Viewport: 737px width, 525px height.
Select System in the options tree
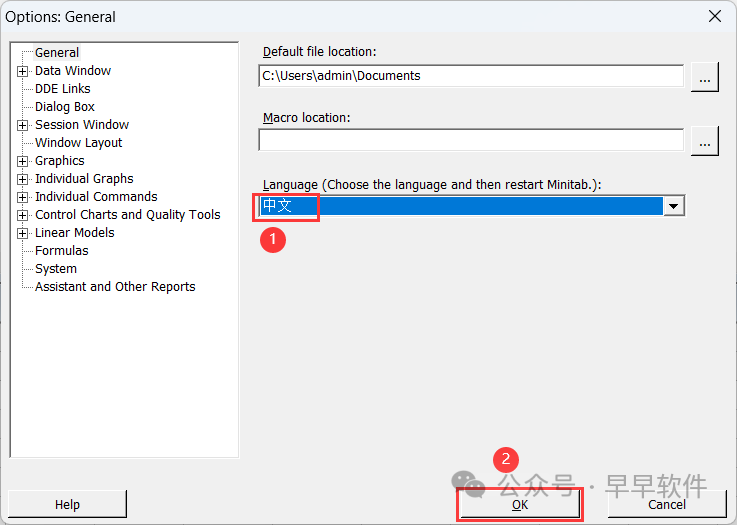(56, 269)
